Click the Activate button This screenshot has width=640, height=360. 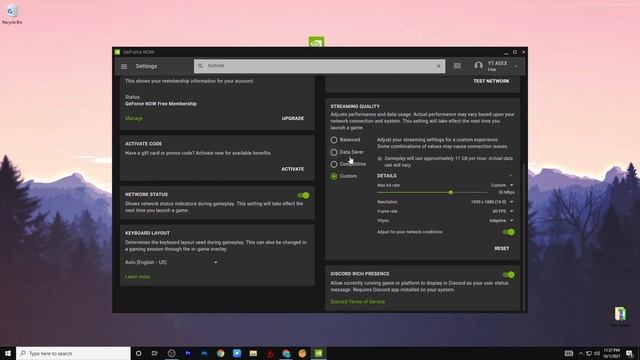tap(293, 169)
